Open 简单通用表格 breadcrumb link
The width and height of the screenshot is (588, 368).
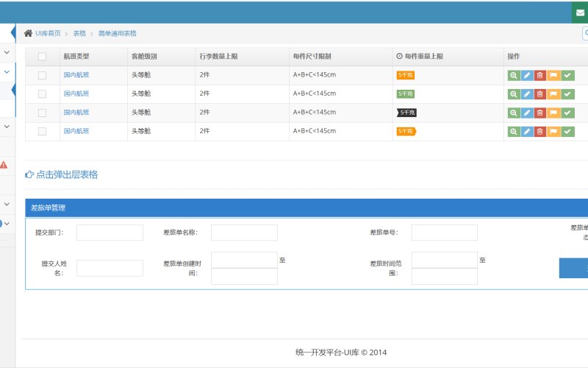[x=118, y=33]
